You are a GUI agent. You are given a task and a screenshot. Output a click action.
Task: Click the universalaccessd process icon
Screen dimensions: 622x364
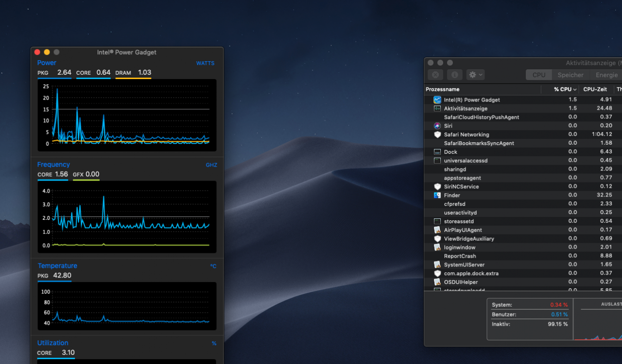pos(437,161)
